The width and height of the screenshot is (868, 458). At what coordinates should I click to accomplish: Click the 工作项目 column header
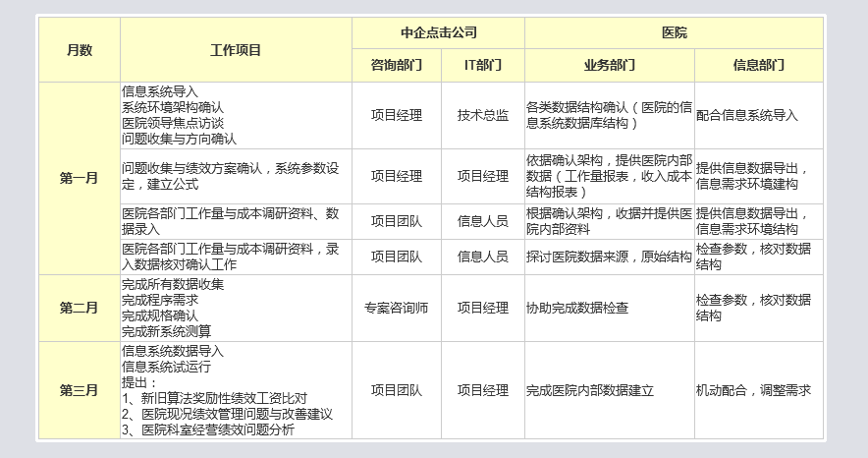[236, 50]
